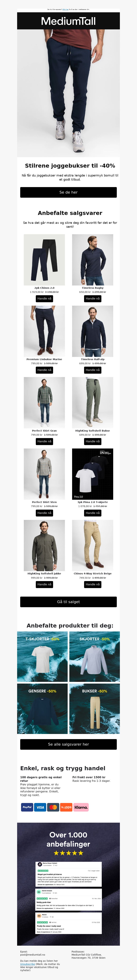Click the 'Klikk her' link at top

click(66, 9)
